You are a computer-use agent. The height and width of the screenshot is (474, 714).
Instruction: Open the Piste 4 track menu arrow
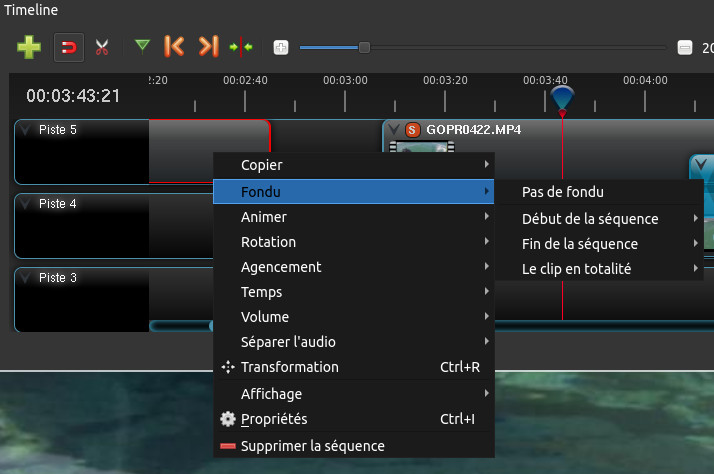click(x=25, y=203)
